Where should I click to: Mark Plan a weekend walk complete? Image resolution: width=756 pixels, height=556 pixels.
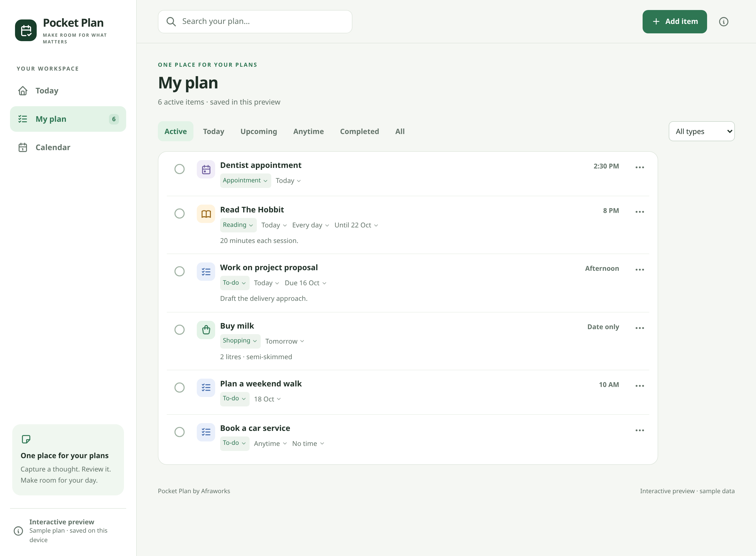tap(179, 387)
